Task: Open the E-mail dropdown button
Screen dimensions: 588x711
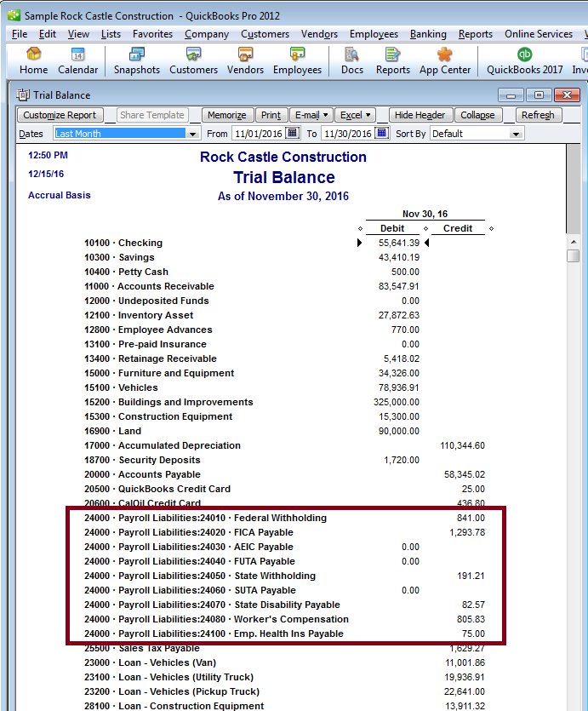Action: click(x=311, y=115)
